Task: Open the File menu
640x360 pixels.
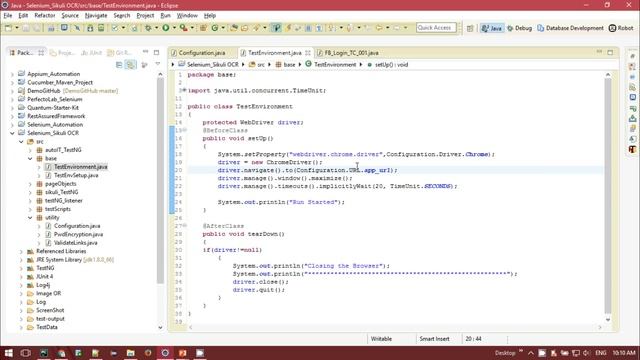Action: click(8, 16)
